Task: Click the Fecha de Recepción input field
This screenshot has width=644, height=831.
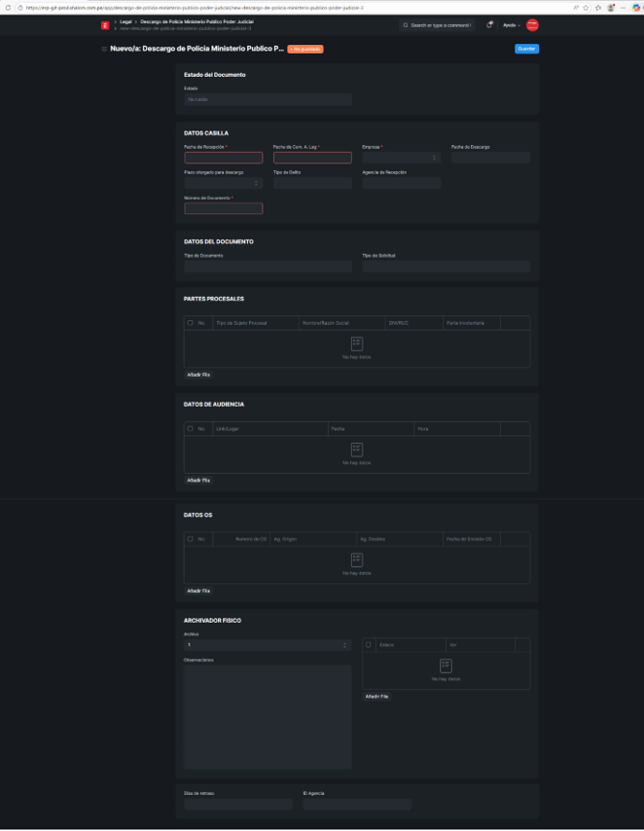Action: (223, 158)
